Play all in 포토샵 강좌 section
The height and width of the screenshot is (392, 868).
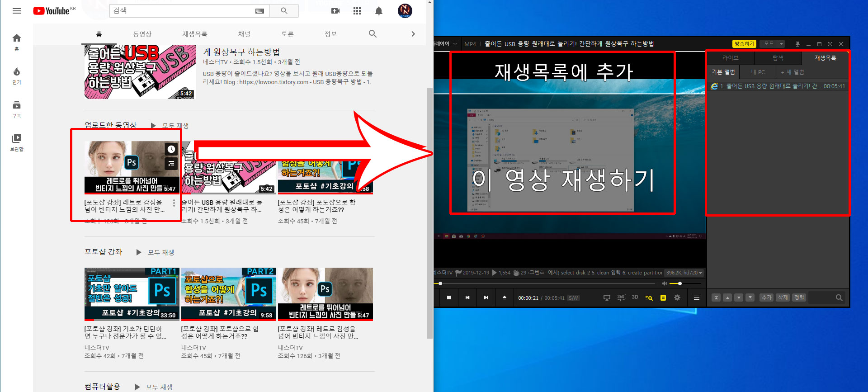pyautogui.click(x=155, y=252)
